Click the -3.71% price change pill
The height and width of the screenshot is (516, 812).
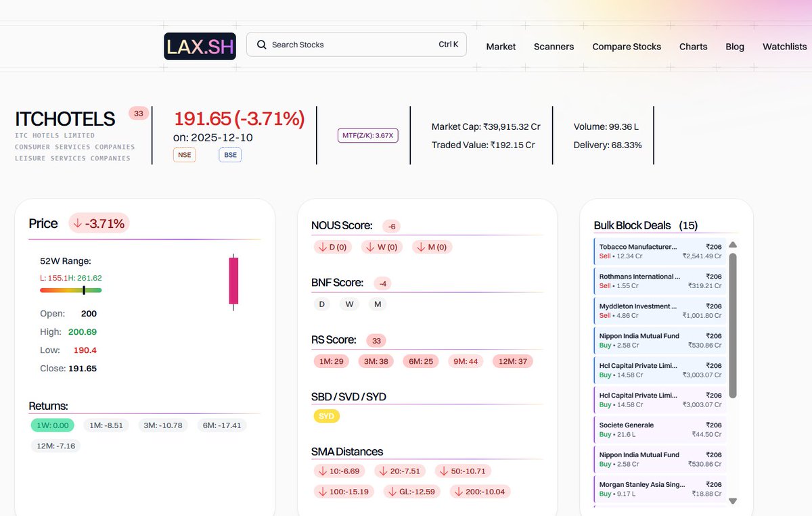pyautogui.click(x=99, y=223)
